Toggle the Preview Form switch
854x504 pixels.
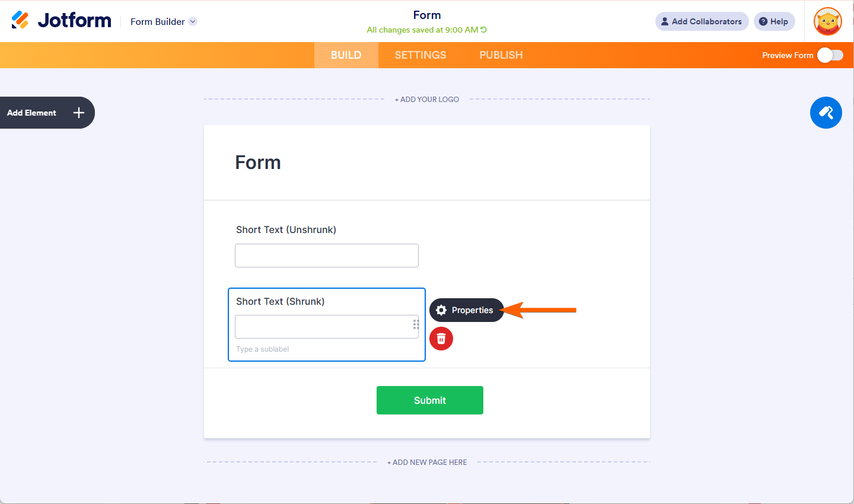pos(830,55)
